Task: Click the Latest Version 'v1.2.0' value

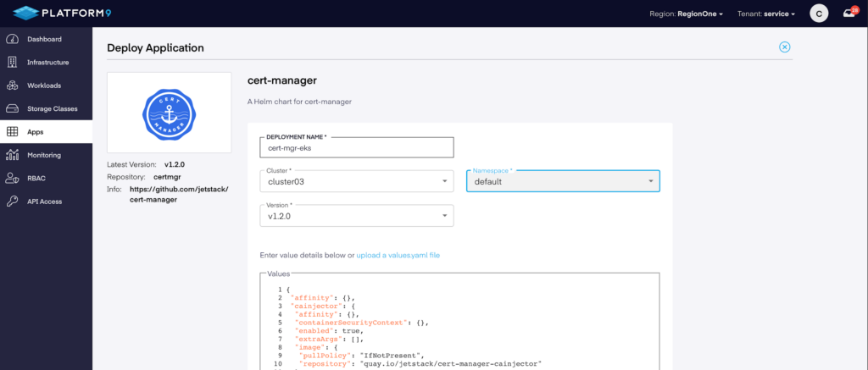Action: (175, 165)
